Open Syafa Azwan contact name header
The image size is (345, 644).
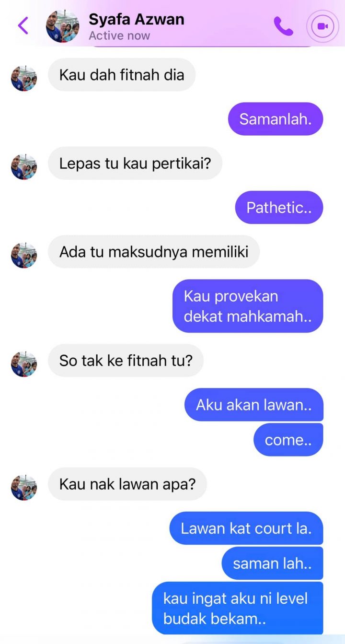(137, 20)
